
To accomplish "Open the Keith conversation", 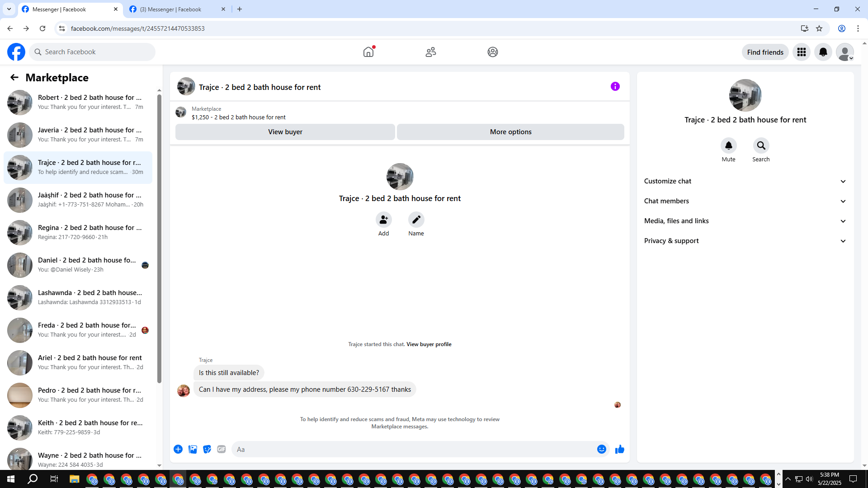I will [x=78, y=428].
